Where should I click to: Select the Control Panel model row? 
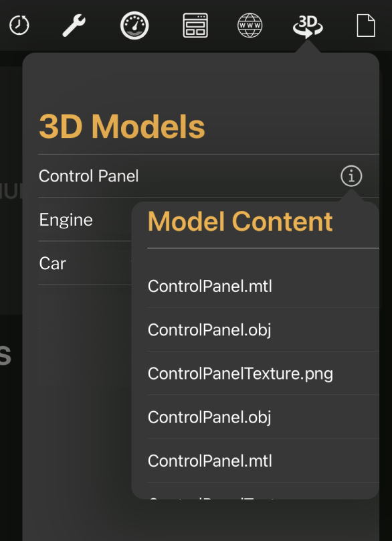(x=209, y=176)
